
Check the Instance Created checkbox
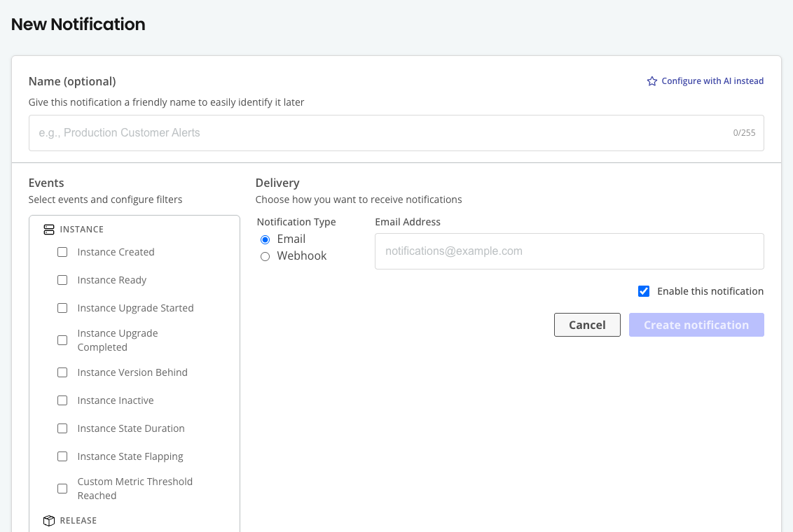point(62,252)
